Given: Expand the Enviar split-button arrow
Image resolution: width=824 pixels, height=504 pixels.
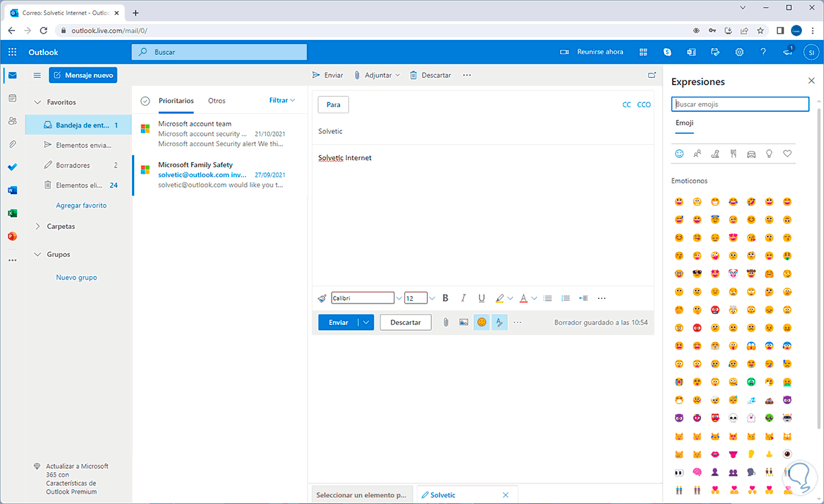Looking at the screenshot, I should tap(365, 322).
